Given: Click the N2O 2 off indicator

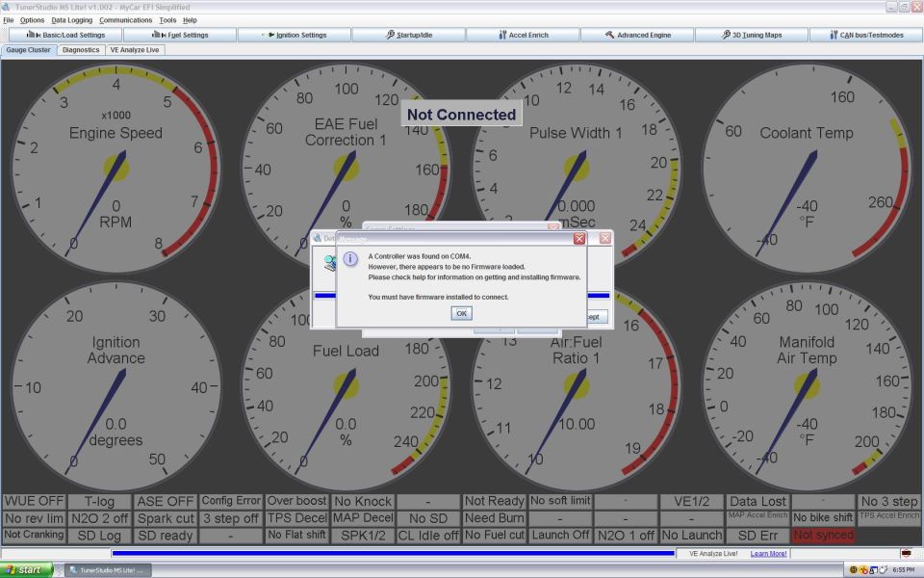Looking at the screenshot, I should 99,518.
